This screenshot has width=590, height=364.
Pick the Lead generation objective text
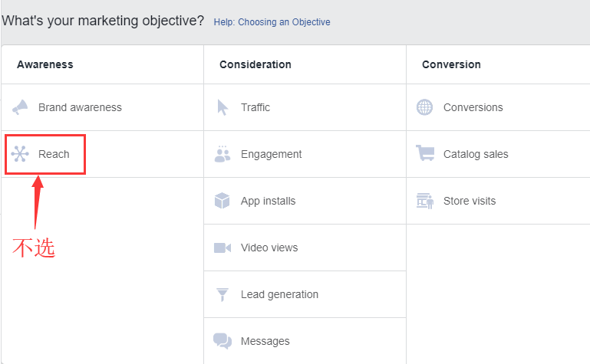[x=279, y=294]
